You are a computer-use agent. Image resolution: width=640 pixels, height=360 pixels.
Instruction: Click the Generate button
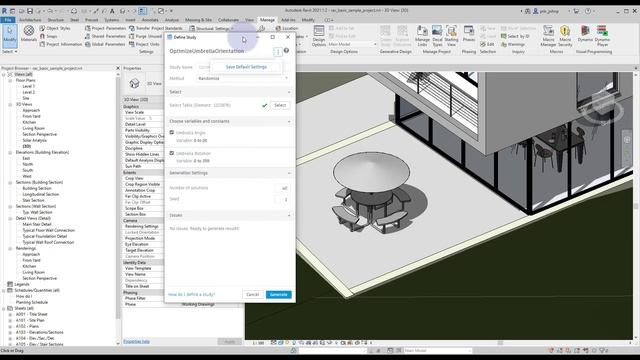279,294
